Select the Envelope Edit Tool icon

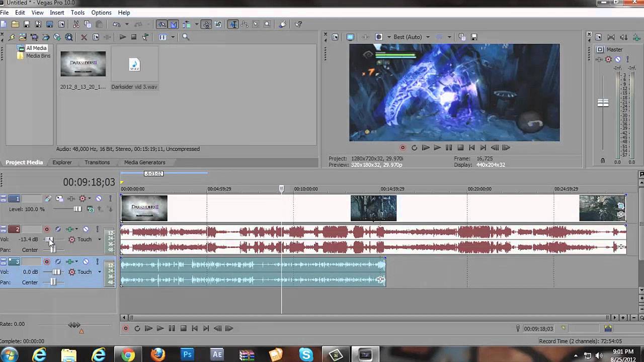(244, 24)
